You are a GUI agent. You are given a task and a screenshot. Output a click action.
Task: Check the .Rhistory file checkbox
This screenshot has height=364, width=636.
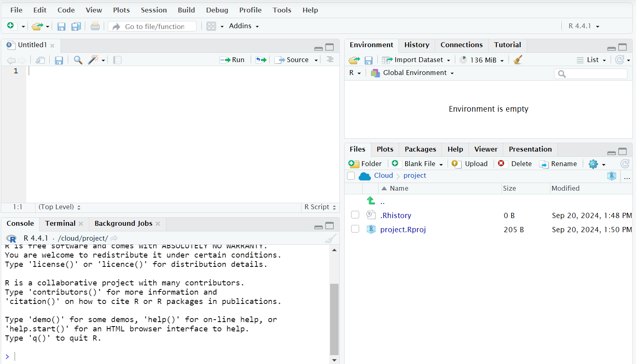coord(355,215)
